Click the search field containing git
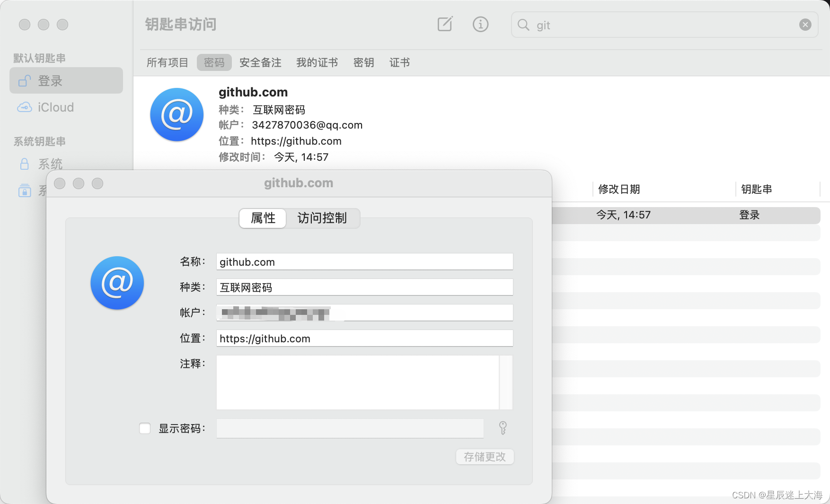 pyautogui.click(x=665, y=25)
